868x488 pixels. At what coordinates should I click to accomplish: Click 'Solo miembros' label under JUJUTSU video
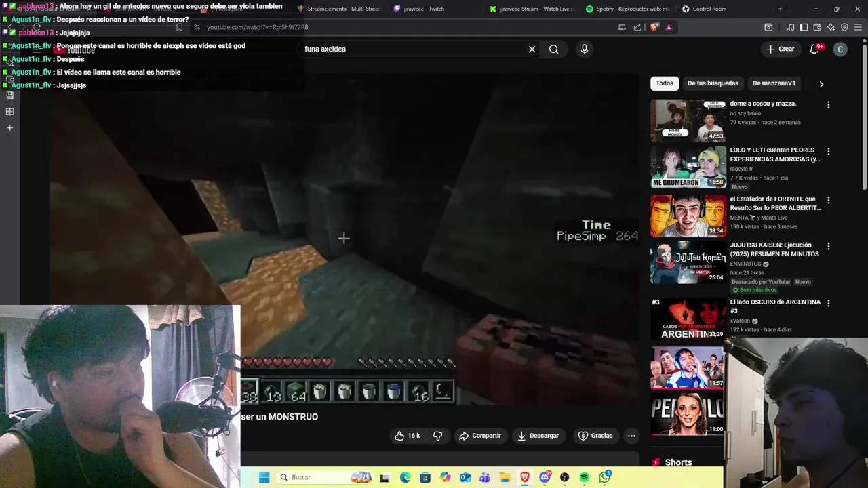[754, 290]
